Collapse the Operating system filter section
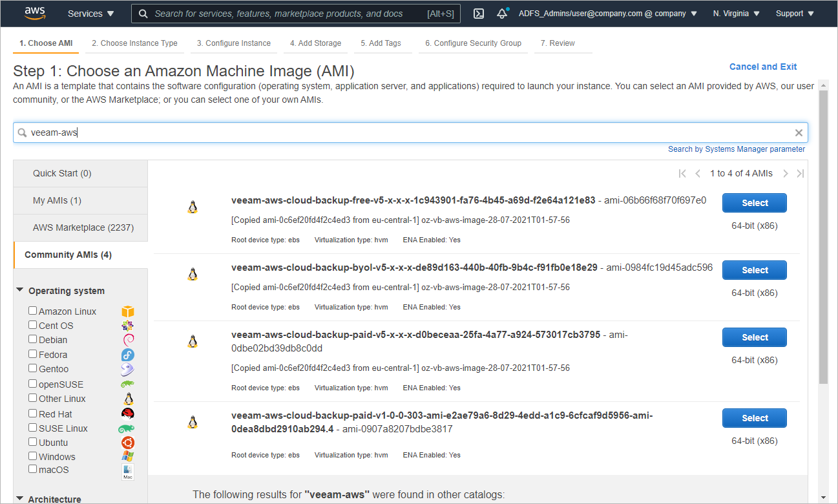 point(20,291)
